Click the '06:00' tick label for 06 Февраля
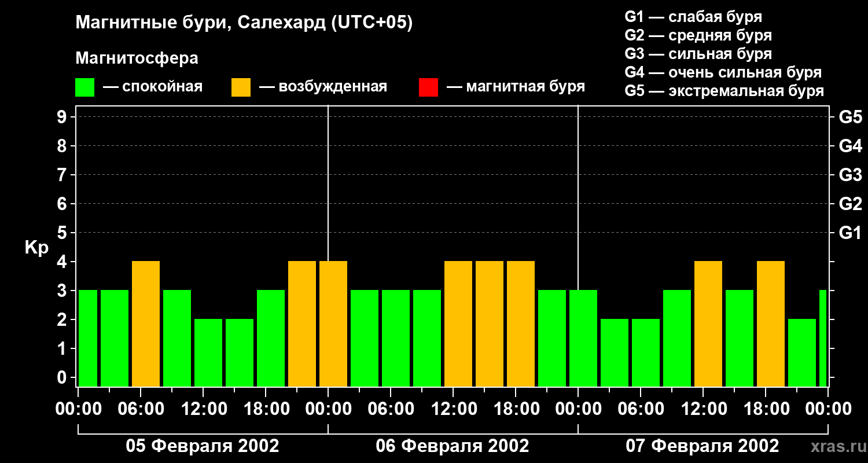 [x=391, y=409]
